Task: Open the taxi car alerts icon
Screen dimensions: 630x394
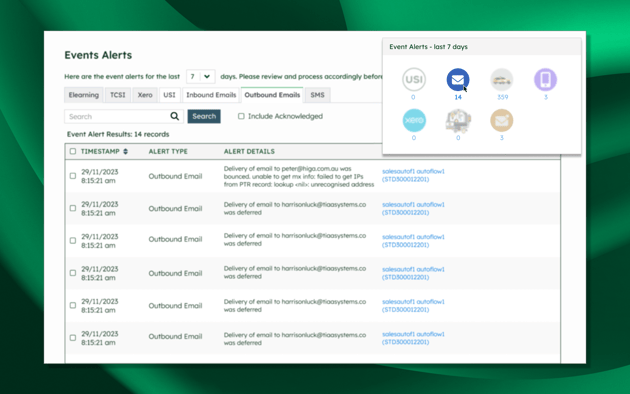Action: (x=502, y=80)
